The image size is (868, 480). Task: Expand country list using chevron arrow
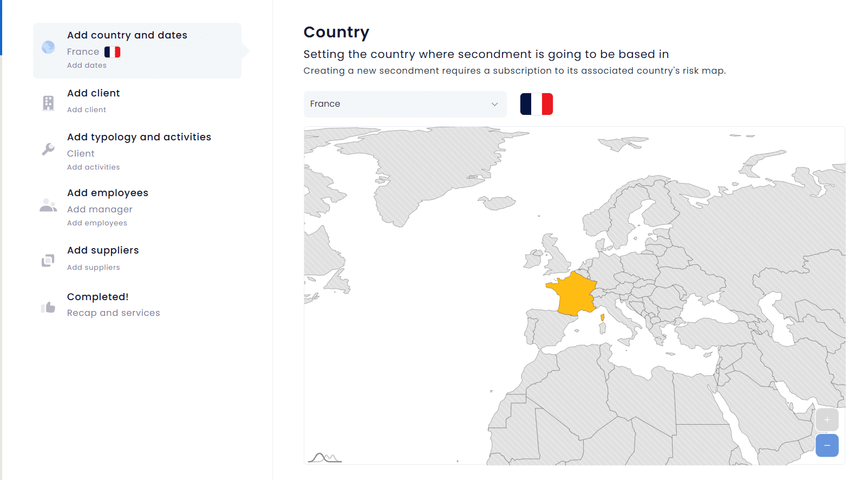[494, 104]
